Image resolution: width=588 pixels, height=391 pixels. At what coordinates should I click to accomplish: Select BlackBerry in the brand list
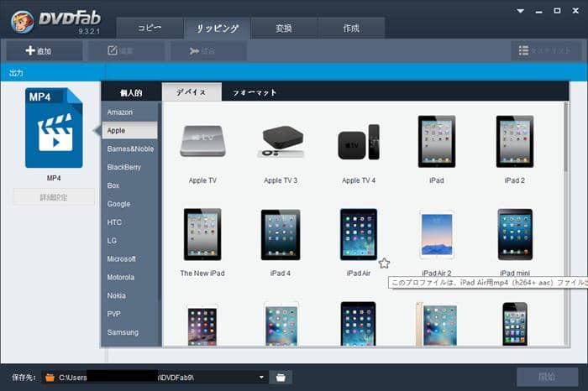pyautogui.click(x=129, y=167)
